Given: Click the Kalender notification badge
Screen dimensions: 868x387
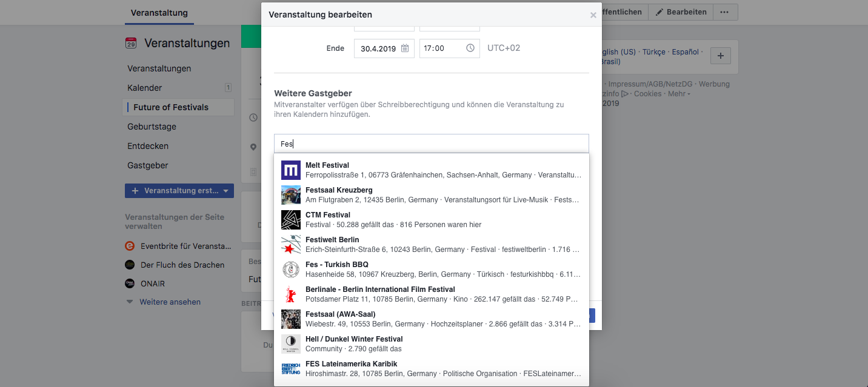Looking at the screenshot, I should click(x=228, y=88).
